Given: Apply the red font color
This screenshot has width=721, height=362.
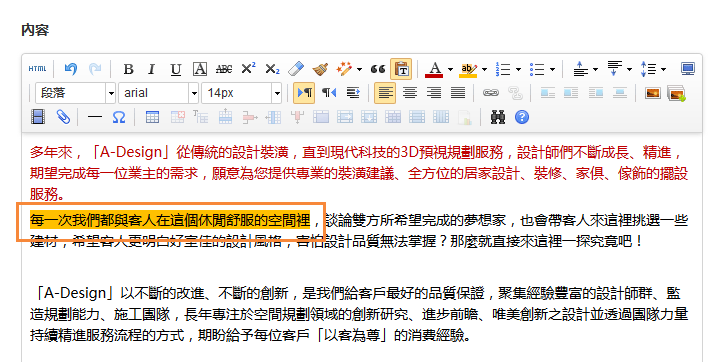Looking at the screenshot, I should (434, 69).
